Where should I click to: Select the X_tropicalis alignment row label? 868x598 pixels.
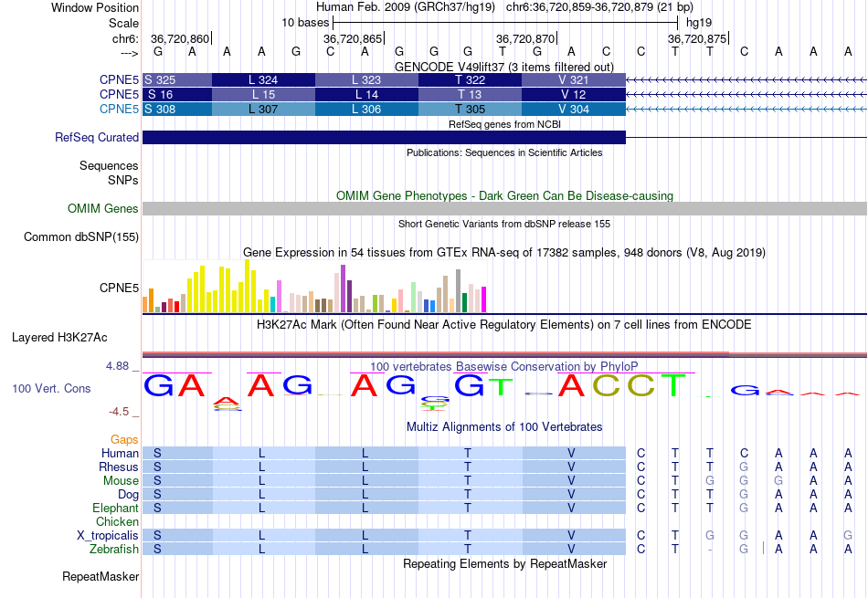108,536
